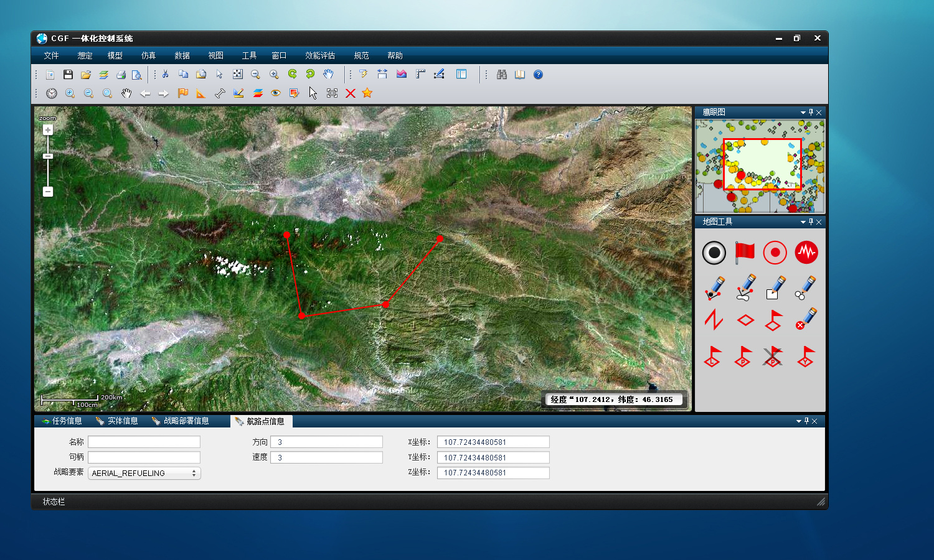Image resolution: width=934 pixels, height=560 pixels.
Task: Switch to the 实体信息 tab
Action: coord(117,421)
